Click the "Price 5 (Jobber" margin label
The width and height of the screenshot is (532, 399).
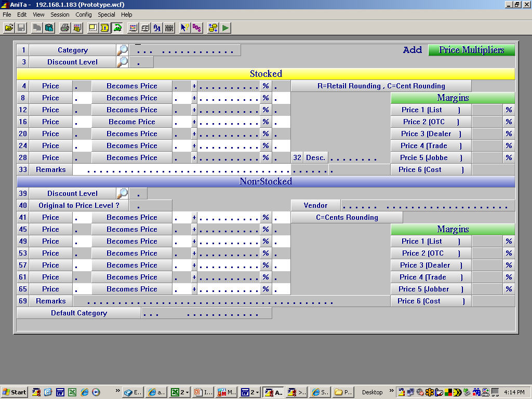[431, 289]
